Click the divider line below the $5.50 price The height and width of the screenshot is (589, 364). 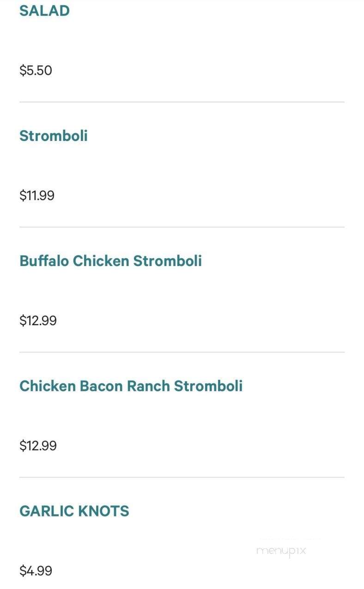[x=182, y=102]
